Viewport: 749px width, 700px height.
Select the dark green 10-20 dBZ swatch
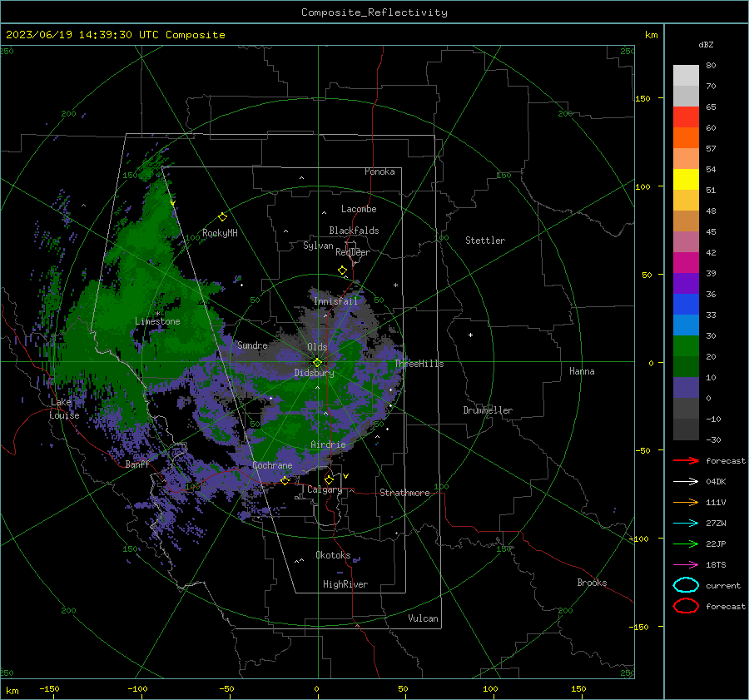click(x=686, y=367)
